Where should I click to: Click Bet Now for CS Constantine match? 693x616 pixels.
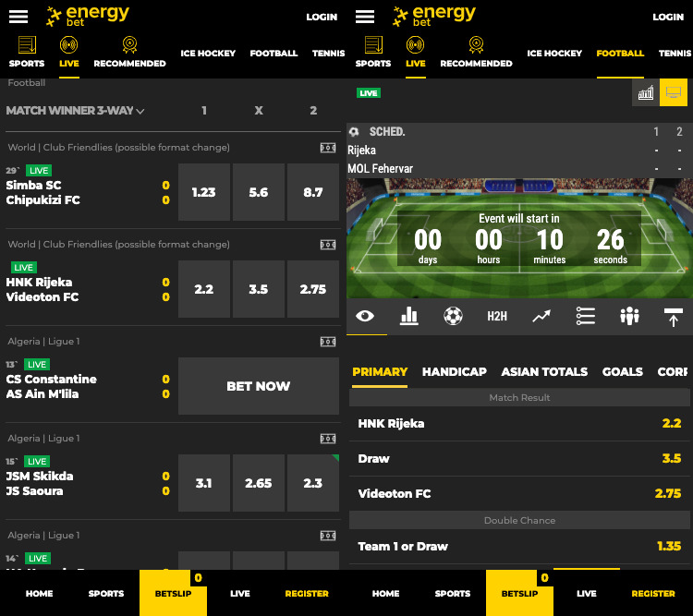(x=259, y=386)
